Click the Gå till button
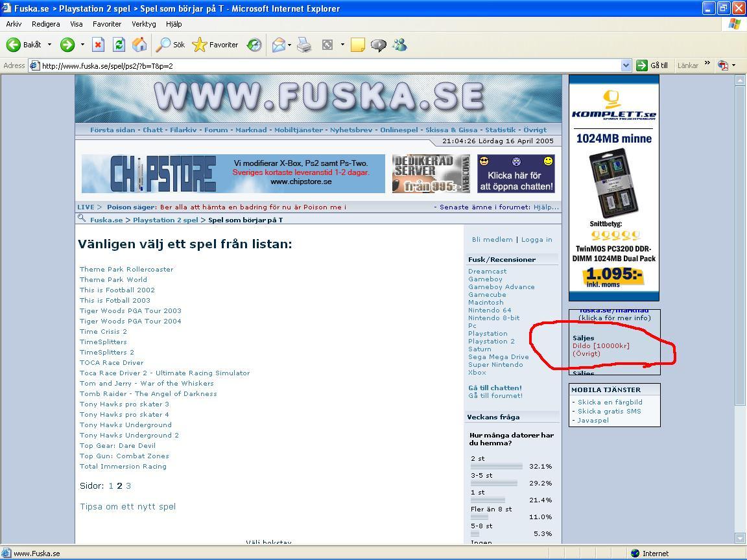This screenshot has height=560, width=747. pyautogui.click(x=652, y=65)
